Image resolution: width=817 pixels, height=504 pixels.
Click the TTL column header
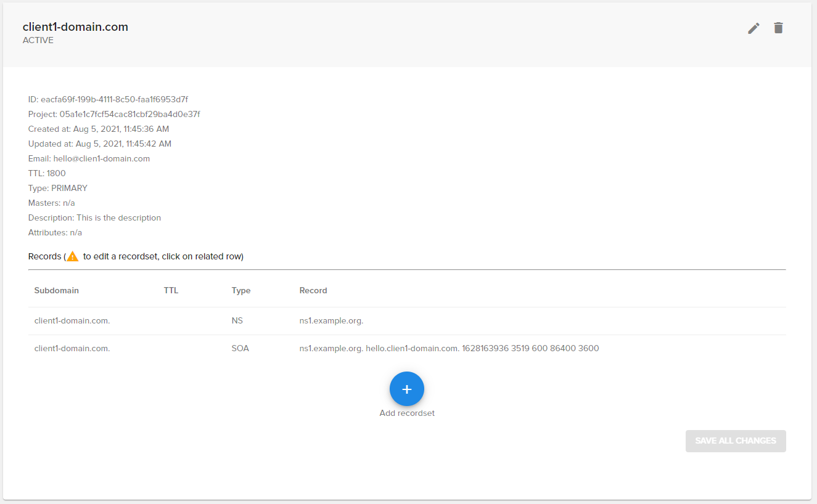point(171,290)
